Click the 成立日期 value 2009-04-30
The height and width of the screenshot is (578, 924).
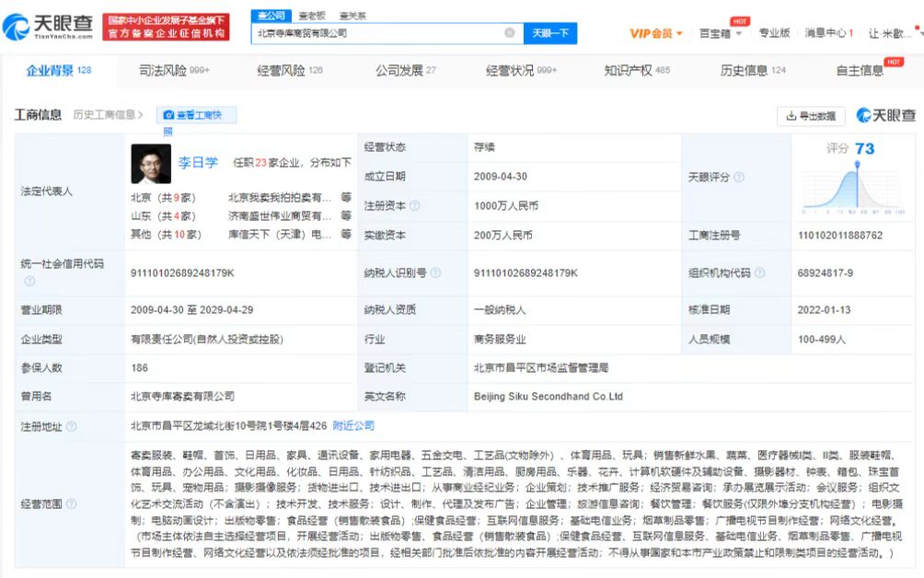coord(501,176)
